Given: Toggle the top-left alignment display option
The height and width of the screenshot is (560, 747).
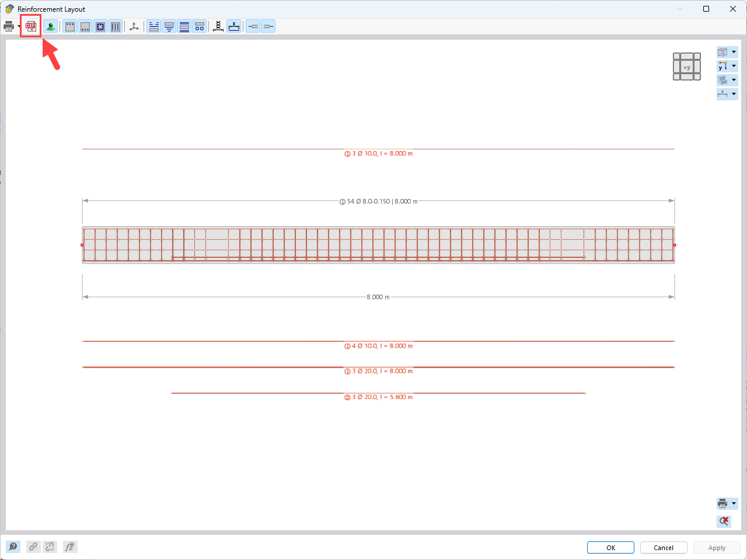Looking at the screenshot, I should pos(153,26).
